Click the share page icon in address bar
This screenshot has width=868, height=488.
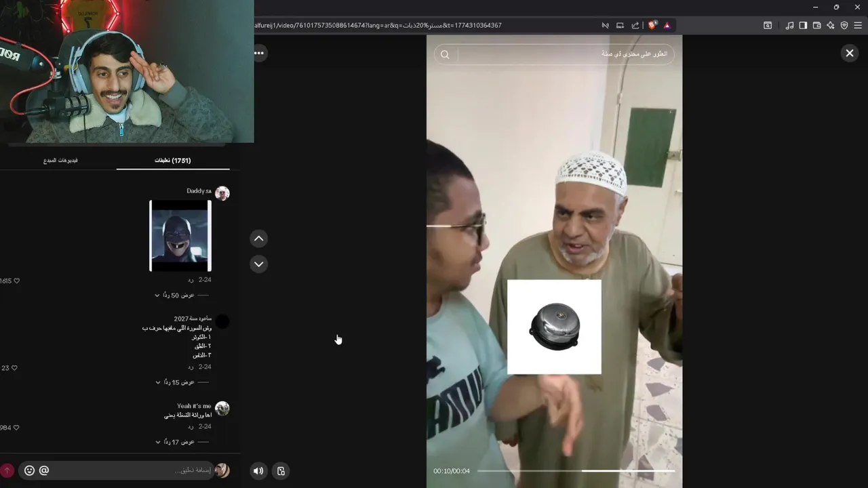(635, 25)
